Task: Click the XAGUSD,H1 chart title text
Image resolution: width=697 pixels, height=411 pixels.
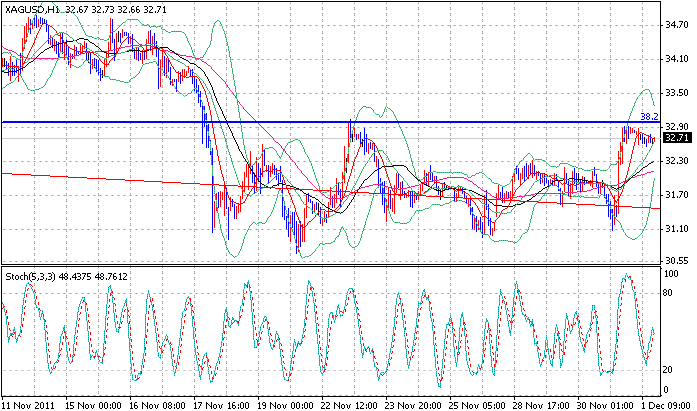Action: [x=33, y=8]
